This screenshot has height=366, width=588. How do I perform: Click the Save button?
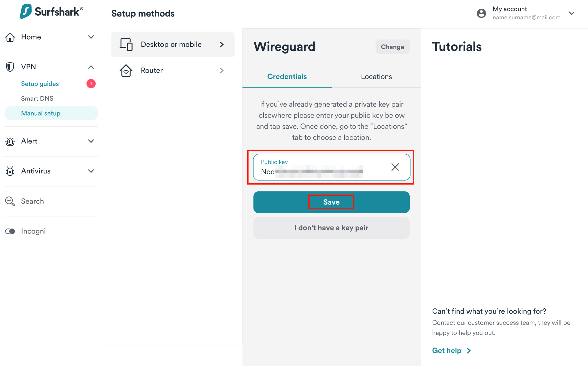(331, 202)
